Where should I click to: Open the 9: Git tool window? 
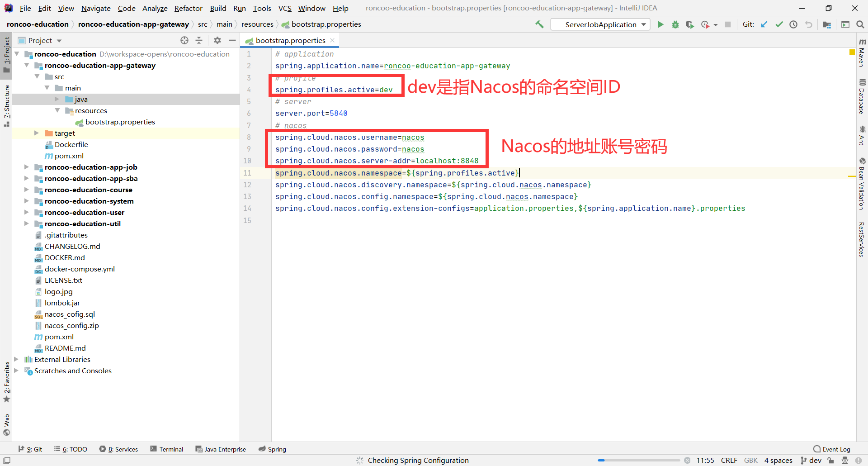pos(30,449)
